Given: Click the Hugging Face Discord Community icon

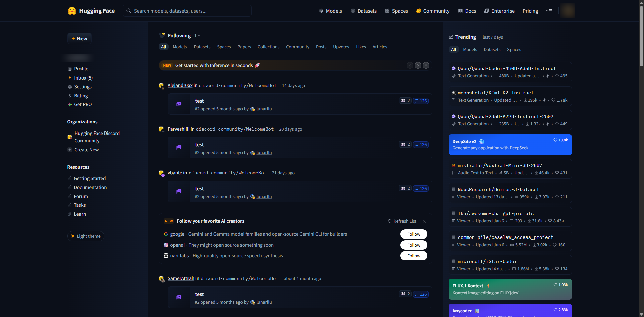Looking at the screenshot, I should coord(70,137).
